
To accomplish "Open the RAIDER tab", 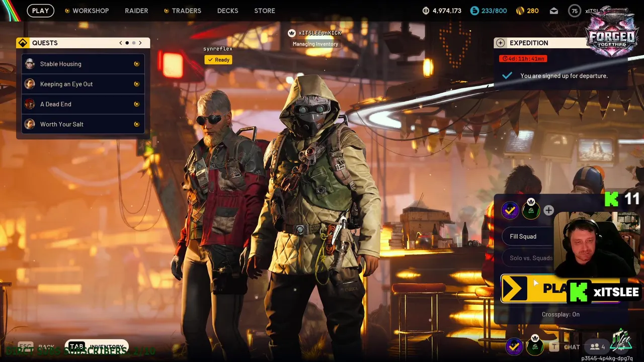I will pos(136,11).
